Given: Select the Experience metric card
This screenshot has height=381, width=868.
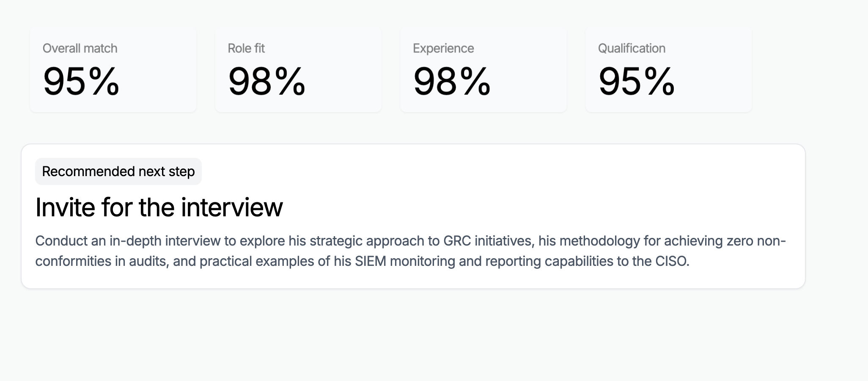Looking at the screenshot, I should 483,69.
